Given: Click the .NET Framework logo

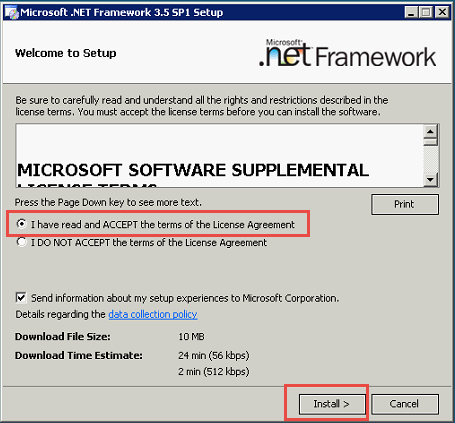Looking at the screenshot, I should 347,53.
